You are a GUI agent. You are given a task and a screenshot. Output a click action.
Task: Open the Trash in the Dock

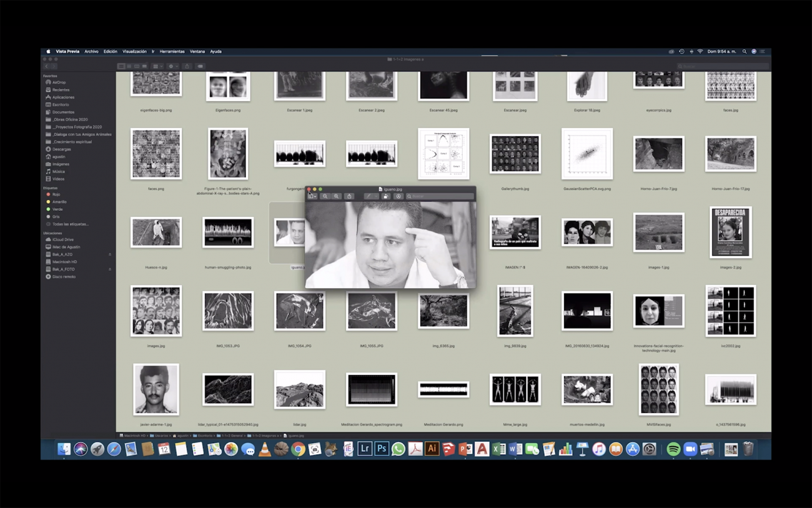748,449
